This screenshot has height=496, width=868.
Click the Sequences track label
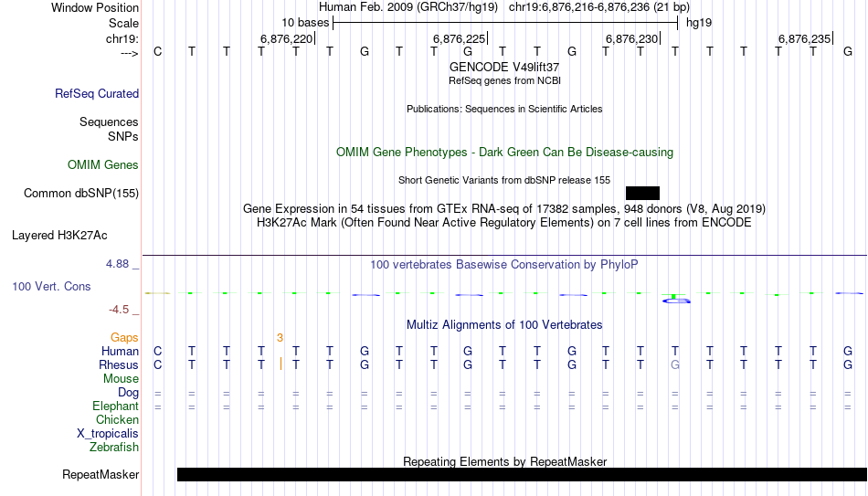tap(109, 121)
